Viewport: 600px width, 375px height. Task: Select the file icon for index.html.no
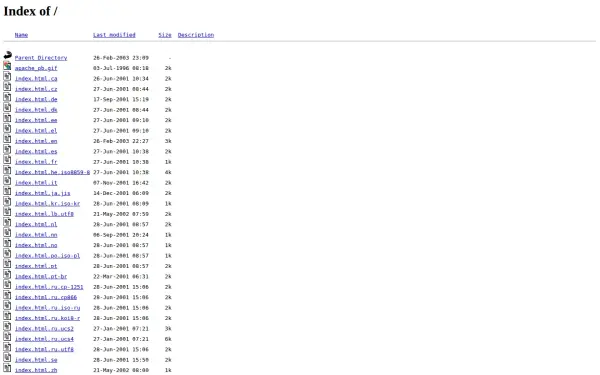coord(7,243)
